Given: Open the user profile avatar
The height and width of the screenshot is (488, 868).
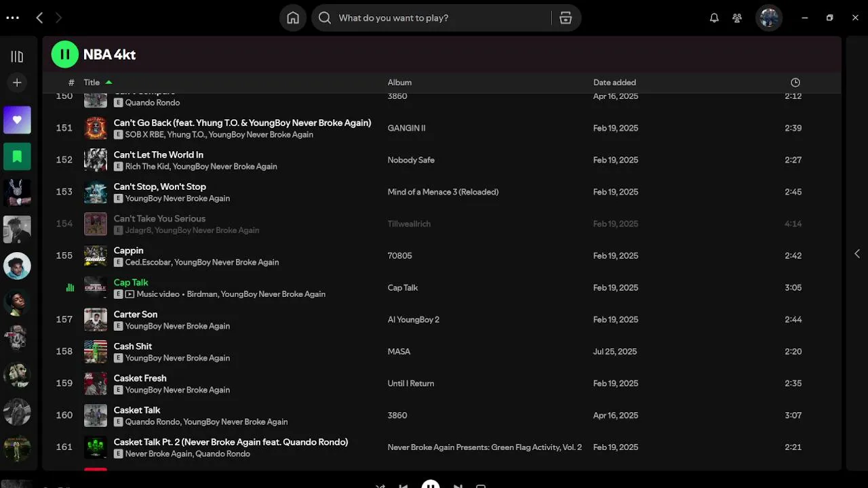Looking at the screenshot, I should [x=769, y=18].
